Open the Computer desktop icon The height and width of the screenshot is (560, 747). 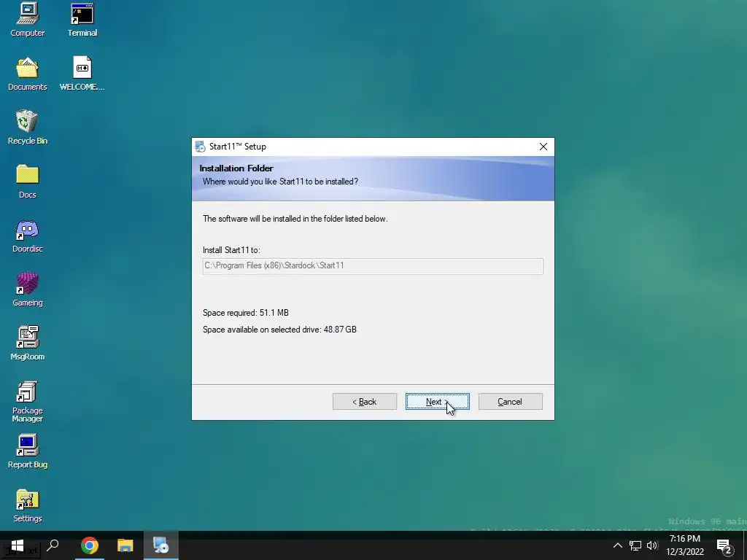(x=28, y=20)
